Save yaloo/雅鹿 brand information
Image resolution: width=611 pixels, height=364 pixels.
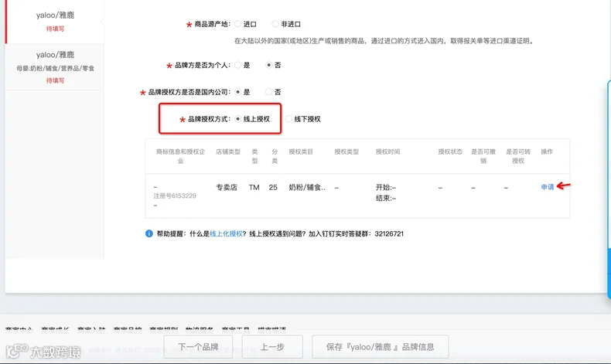tap(381, 346)
